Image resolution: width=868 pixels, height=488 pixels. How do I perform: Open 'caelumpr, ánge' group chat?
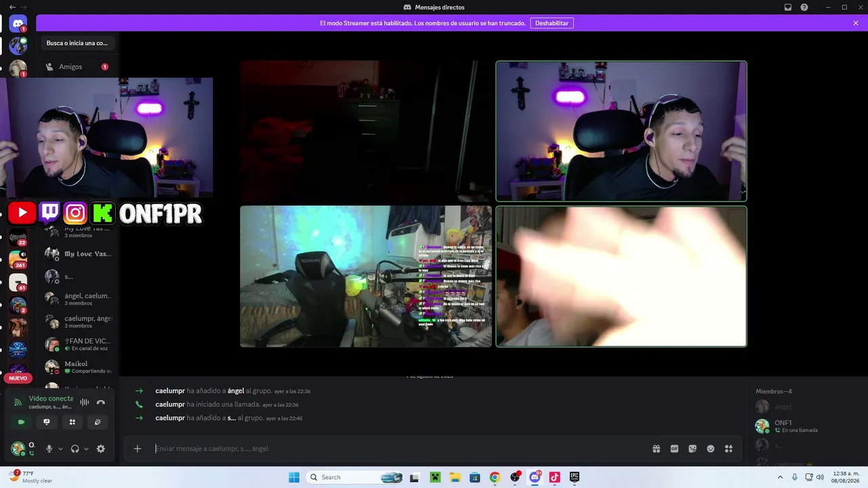tap(77, 321)
